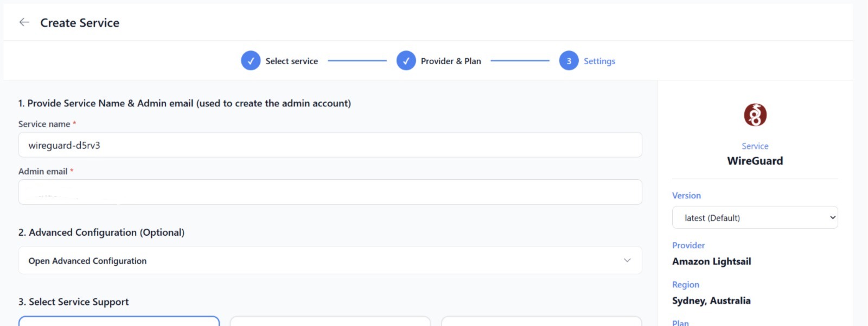Click the Amazon Lightsail provider value
Screen dimensions: 868x326
point(712,261)
